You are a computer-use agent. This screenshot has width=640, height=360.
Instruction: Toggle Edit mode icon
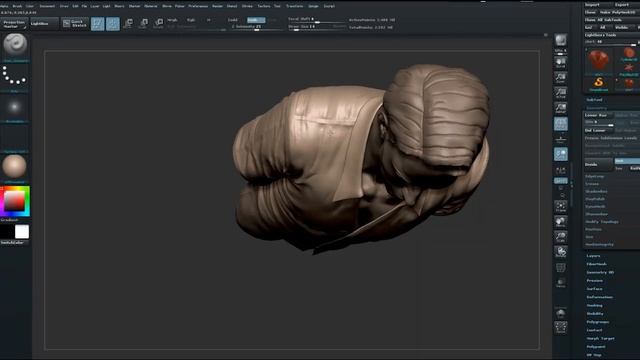(x=98, y=24)
